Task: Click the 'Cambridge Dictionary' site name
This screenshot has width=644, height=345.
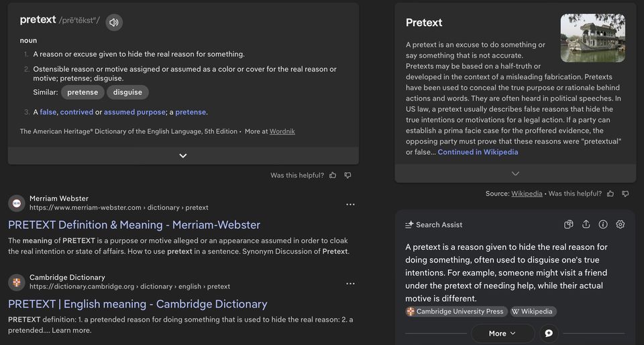Action: 67,277
